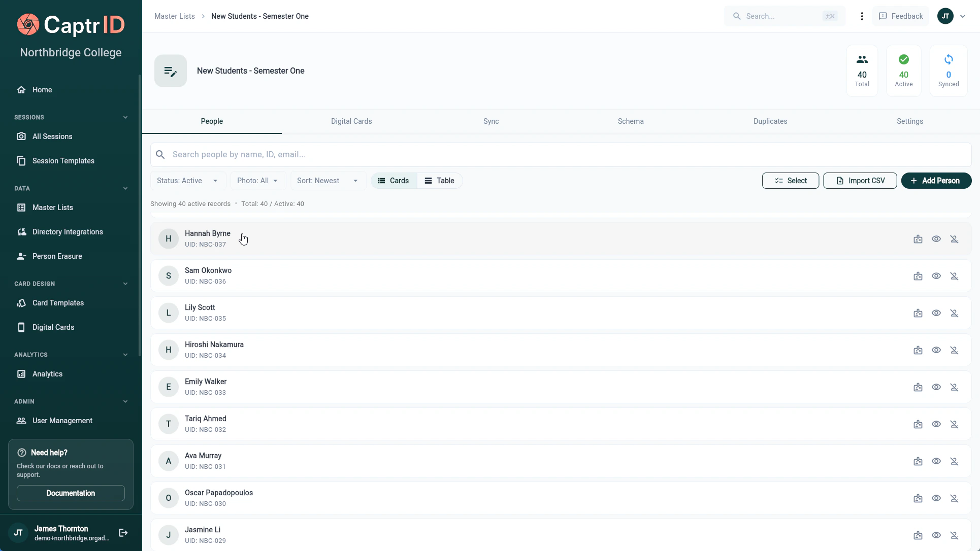Click the logout icon next to James Thornton
980x551 pixels.
pos(123,533)
